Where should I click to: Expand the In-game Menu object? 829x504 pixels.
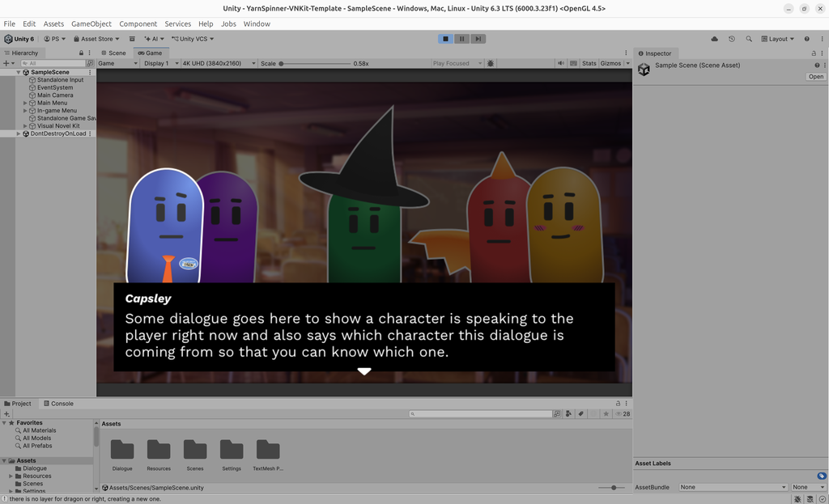(x=25, y=111)
